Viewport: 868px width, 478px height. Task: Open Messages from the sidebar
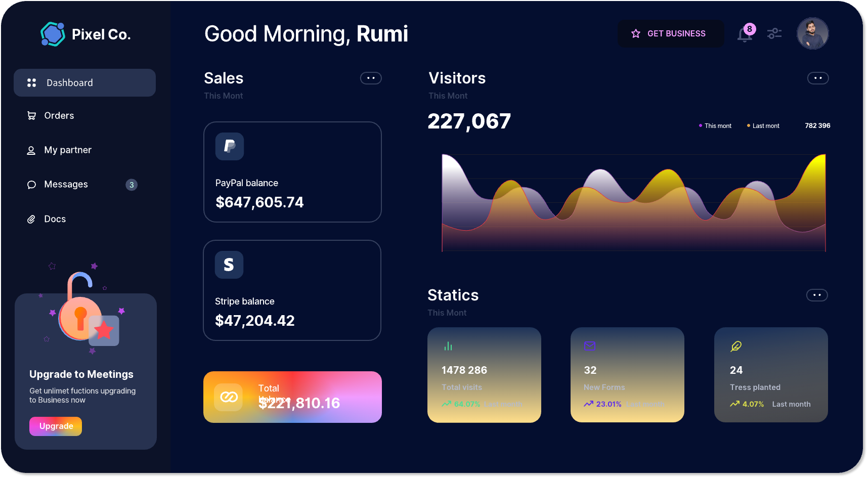point(66,185)
